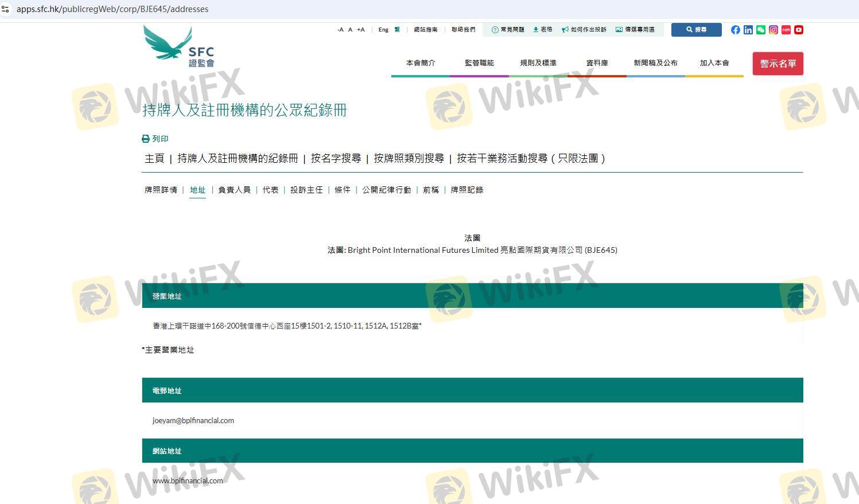Select 繁 traditional Chinese language
This screenshot has width=859, height=504.
(397, 30)
